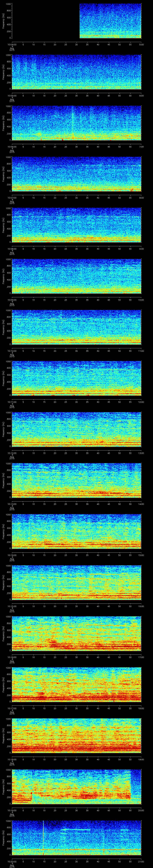Click the 10:08:00 start time label

[12, 249]
